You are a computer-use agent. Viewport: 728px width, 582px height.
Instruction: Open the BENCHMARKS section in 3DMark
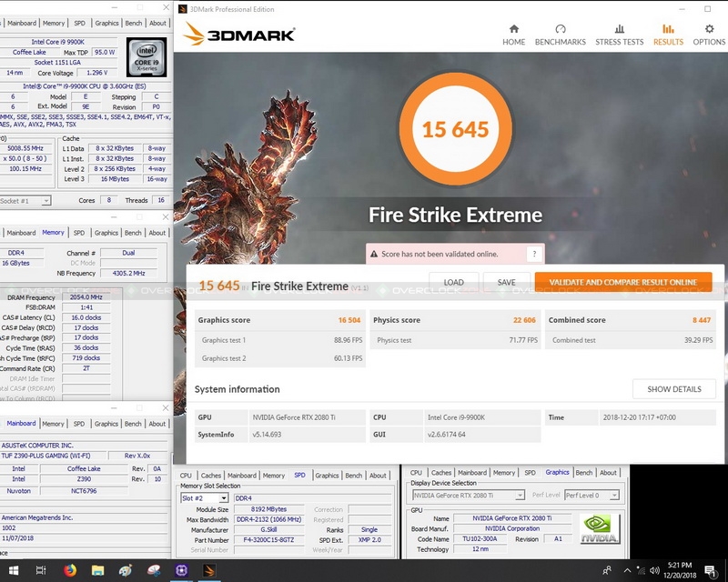(x=560, y=35)
